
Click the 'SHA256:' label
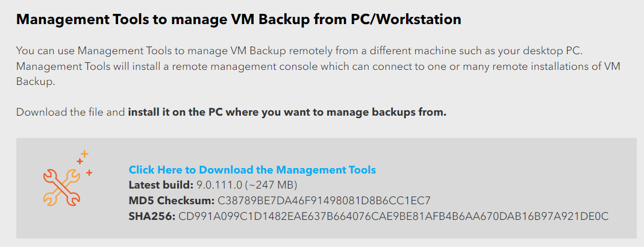(152, 216)
